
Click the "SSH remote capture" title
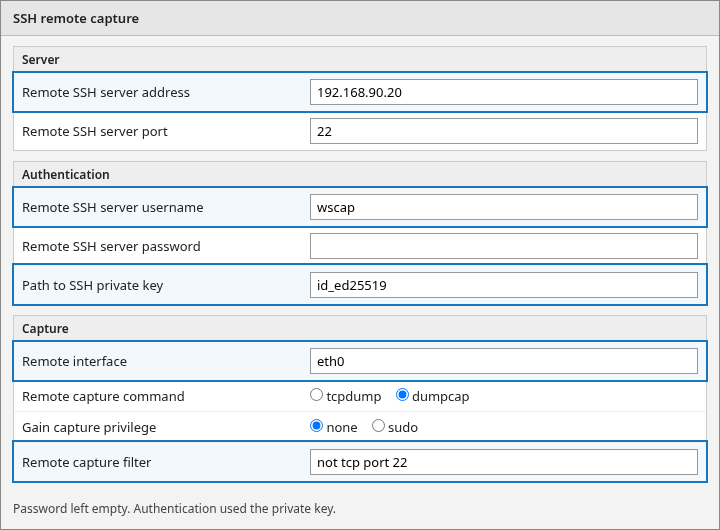click(76, 19)
